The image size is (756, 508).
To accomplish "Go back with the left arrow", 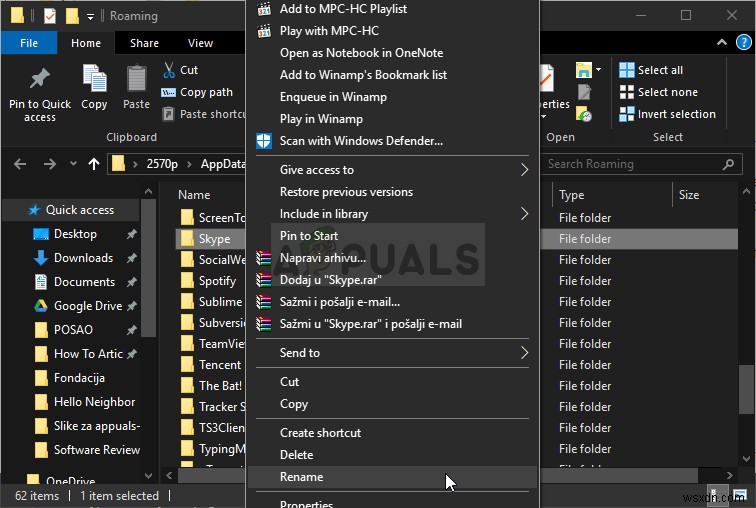I will click(20, 164).
